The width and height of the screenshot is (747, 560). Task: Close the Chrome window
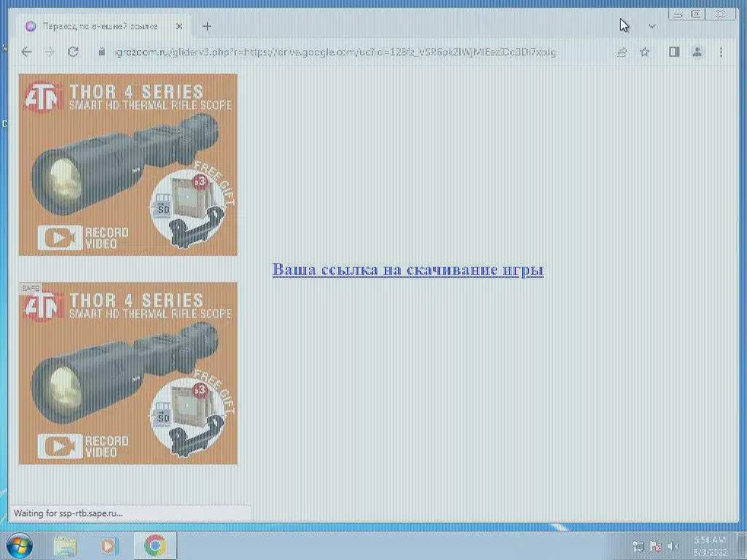(x=721, y=15)
